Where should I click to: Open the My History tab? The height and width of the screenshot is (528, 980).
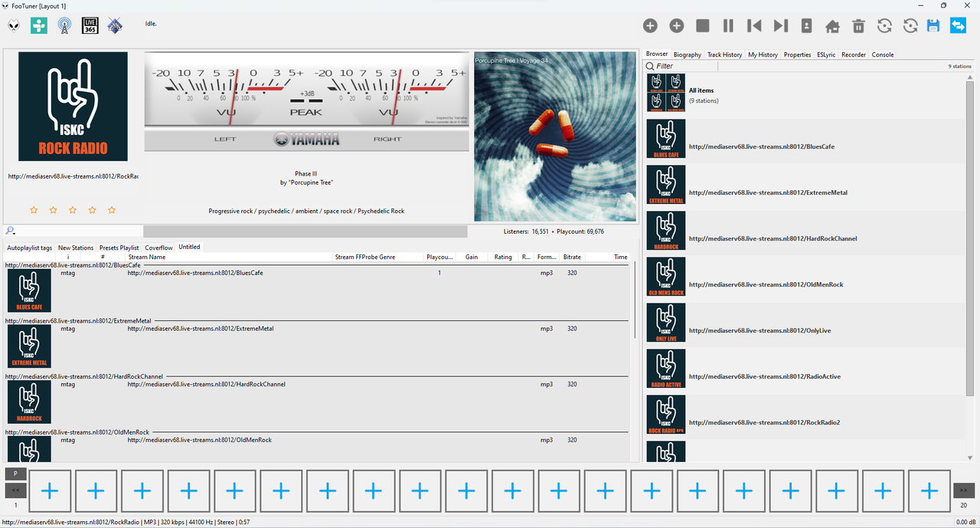[763, 54]
